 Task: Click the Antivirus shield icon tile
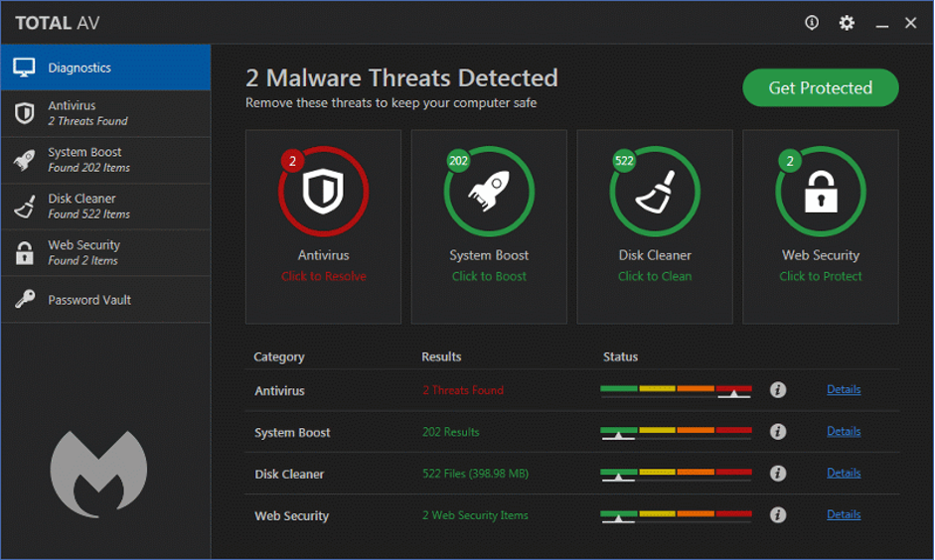click(x=323, y=192)
